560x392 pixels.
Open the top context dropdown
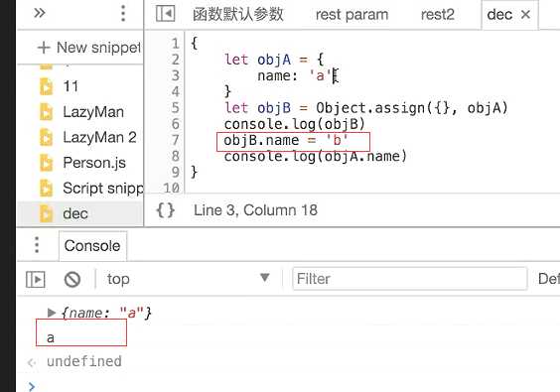(188, 279)
